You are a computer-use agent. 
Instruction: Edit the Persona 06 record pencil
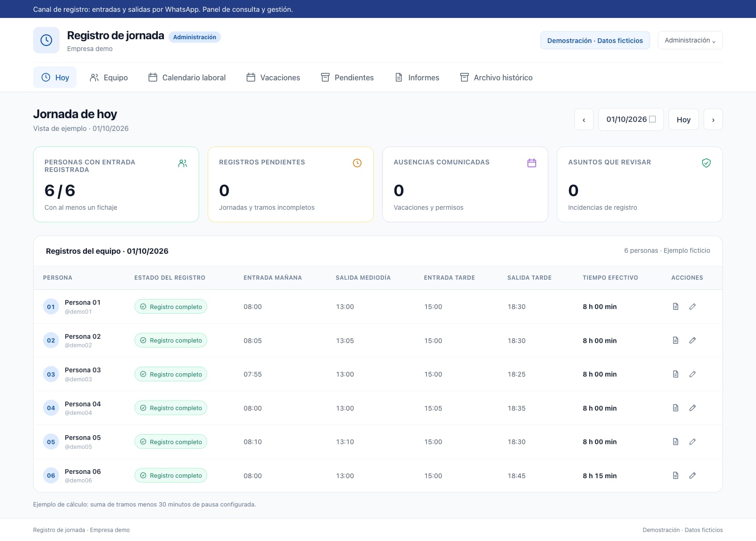[693, 475]
